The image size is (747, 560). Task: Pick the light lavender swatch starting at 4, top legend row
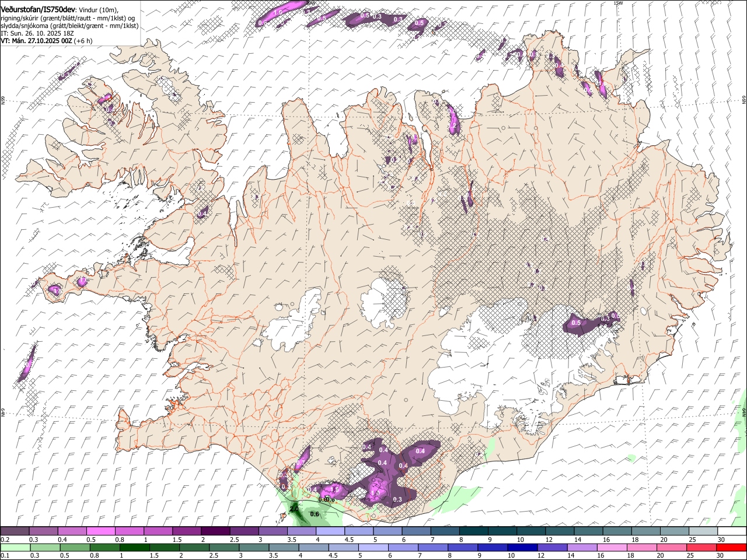(330, 531)
